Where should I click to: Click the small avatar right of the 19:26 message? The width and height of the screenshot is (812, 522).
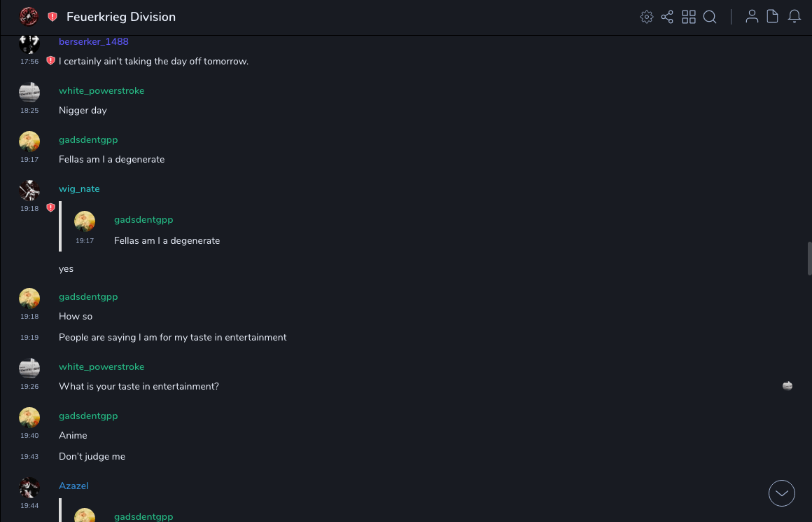tap(787, 386)
